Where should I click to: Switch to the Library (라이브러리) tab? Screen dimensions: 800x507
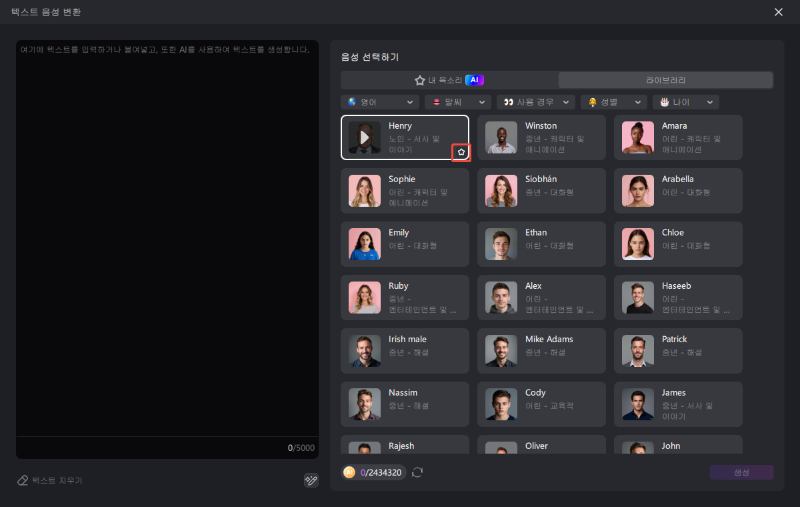pos(665,80)
